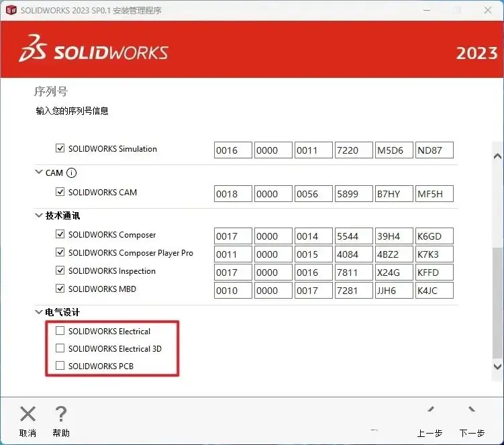Click Composer serial field containing 5544

pyautogui.click(x=354, y=236)
